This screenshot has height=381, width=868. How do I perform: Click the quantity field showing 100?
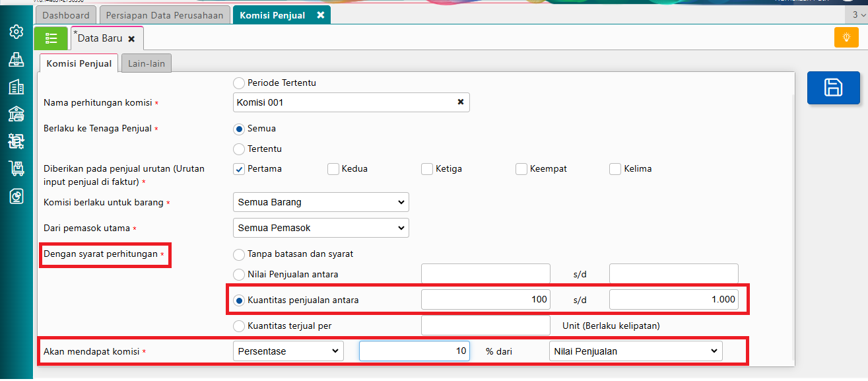click(x=486, y=300)
